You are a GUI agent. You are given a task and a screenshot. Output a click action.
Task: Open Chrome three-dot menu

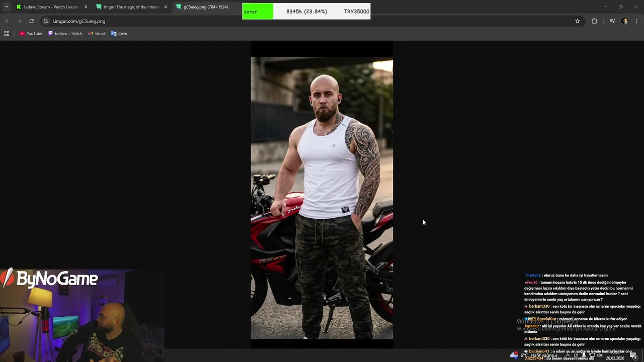[x=636, y=21]
